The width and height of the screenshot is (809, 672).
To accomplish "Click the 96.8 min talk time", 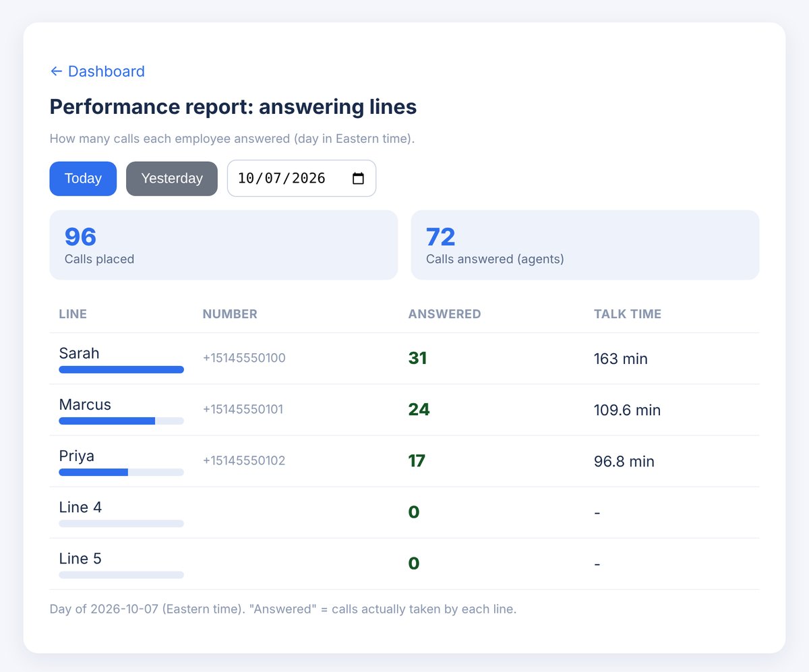I will point(624,461).
